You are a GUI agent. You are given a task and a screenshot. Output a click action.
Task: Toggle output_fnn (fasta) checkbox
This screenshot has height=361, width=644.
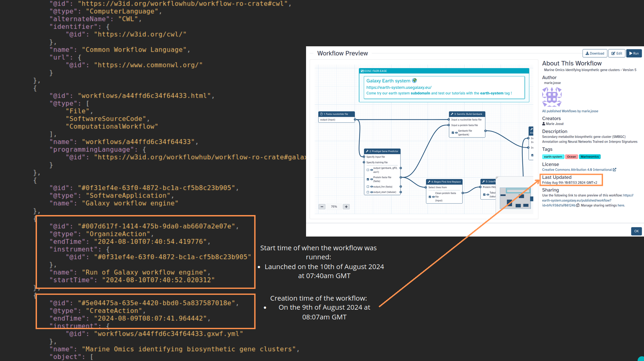[x=368, y=187]
